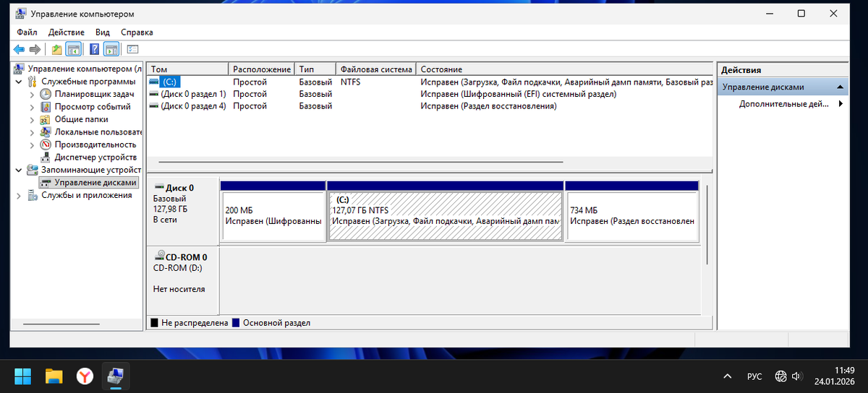
Task: Expand the Просмотр событий node arrow
Action: [x=32, y=107]
